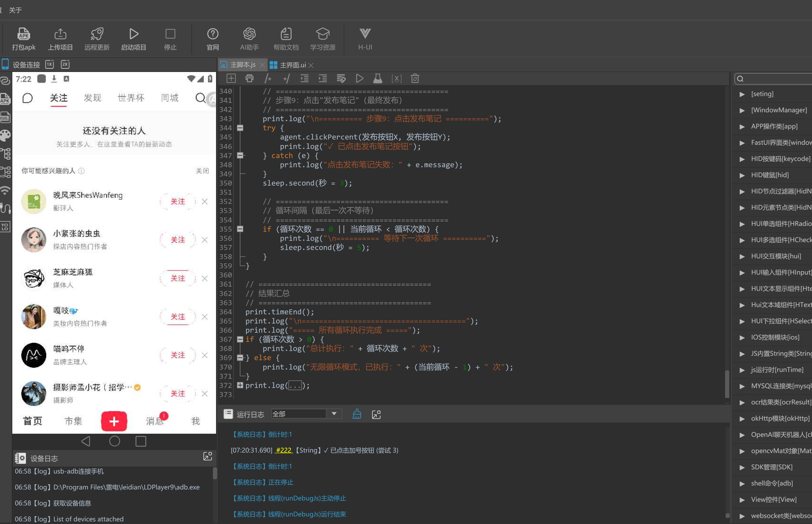Open the 关于 menu
Image resolution: width=812 pixels, height=524 pixels.
[x=15, y=10]
